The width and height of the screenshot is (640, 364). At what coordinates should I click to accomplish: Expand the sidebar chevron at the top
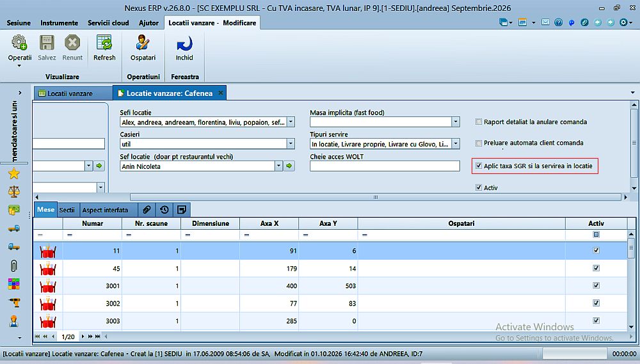tap(20, 93)
